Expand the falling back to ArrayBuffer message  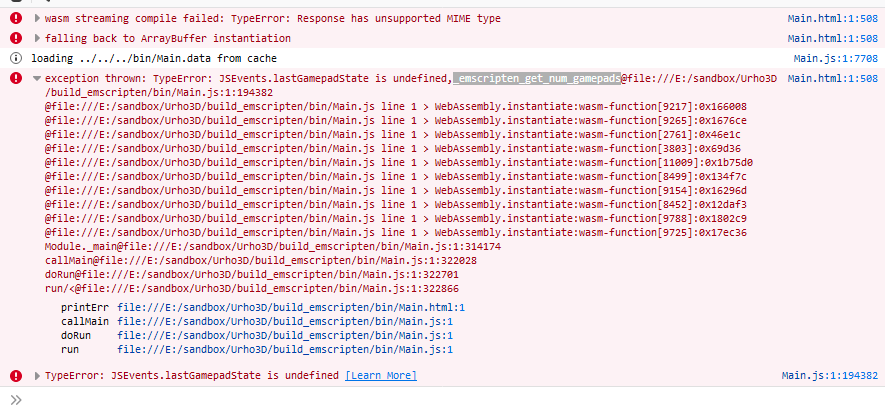tap(37, 38)
